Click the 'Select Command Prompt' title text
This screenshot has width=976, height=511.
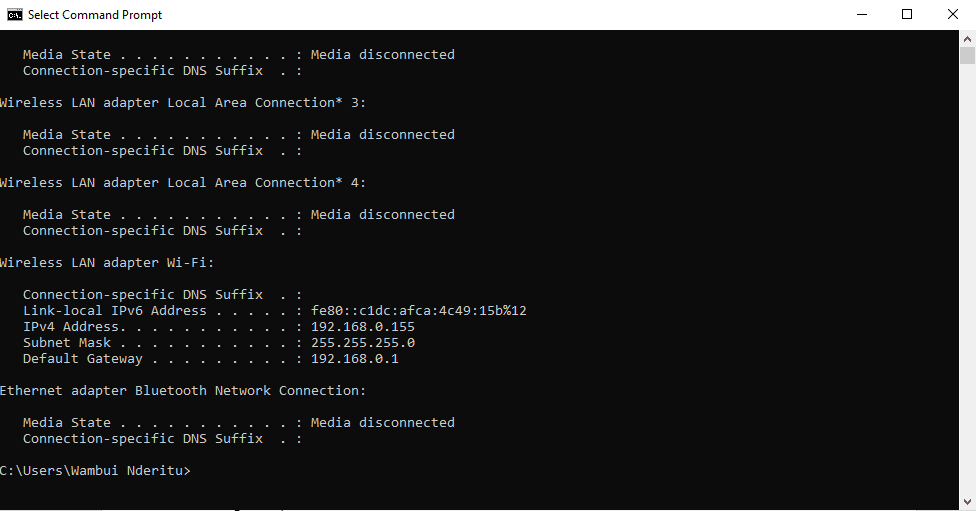(95, 15)
